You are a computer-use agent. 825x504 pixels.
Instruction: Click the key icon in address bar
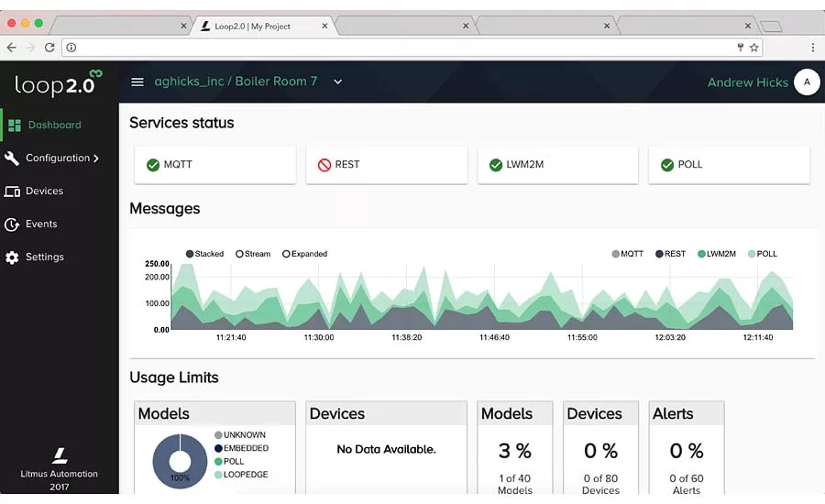(x=741, y=48)
